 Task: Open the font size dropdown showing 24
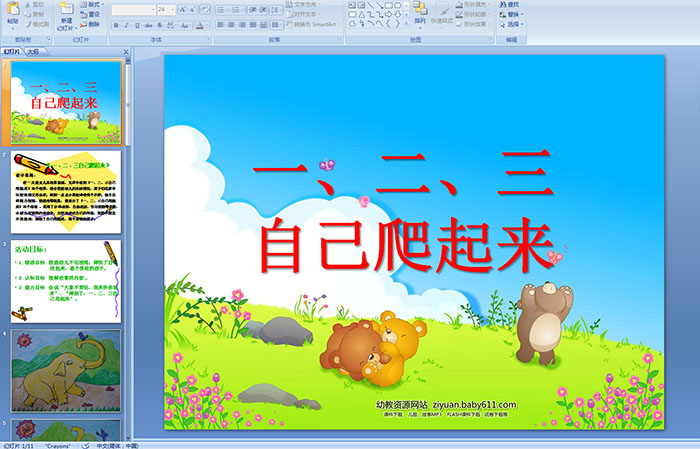click(173, 9)
